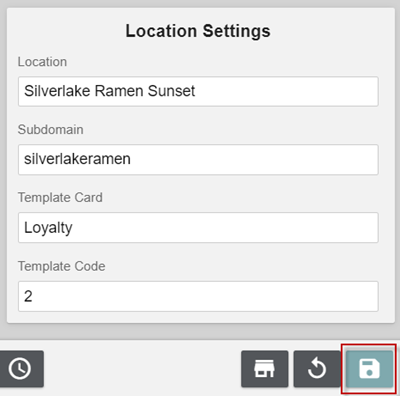Screen dimensions: 400x396
Task: Select the Template Card input field
Action: [198, 228]
